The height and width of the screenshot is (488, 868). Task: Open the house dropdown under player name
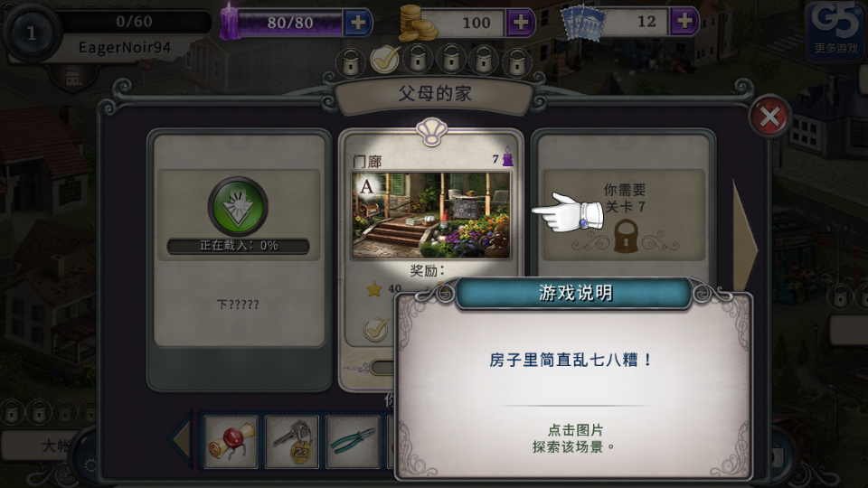[x=73, y=80]
